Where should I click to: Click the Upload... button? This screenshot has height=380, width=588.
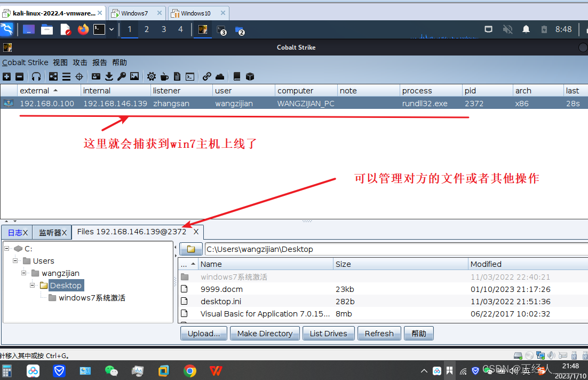(204, 334)
